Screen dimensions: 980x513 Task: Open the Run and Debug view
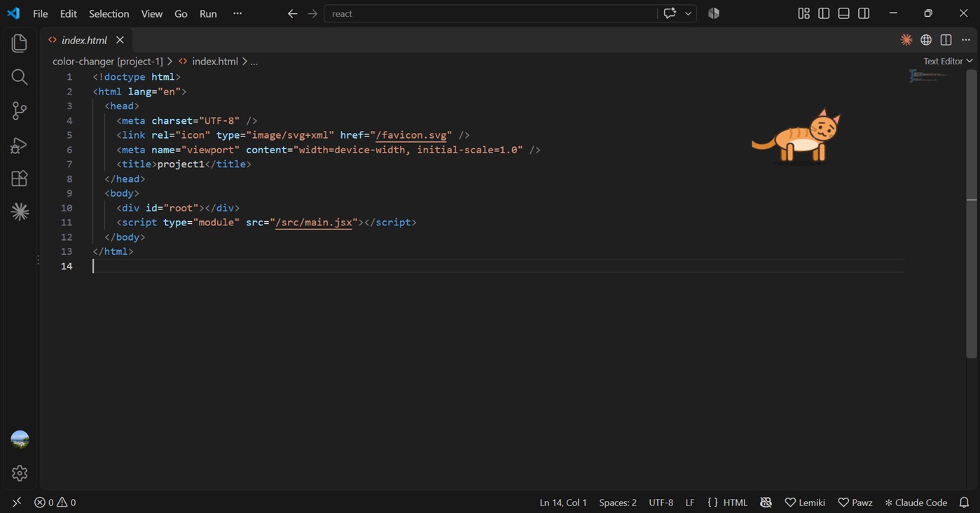tap(20, 145)
